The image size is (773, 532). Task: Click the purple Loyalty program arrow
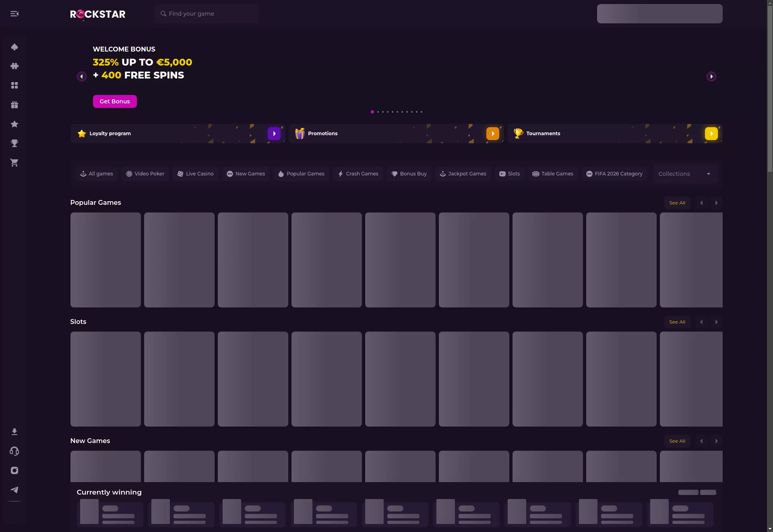[274, 134]
